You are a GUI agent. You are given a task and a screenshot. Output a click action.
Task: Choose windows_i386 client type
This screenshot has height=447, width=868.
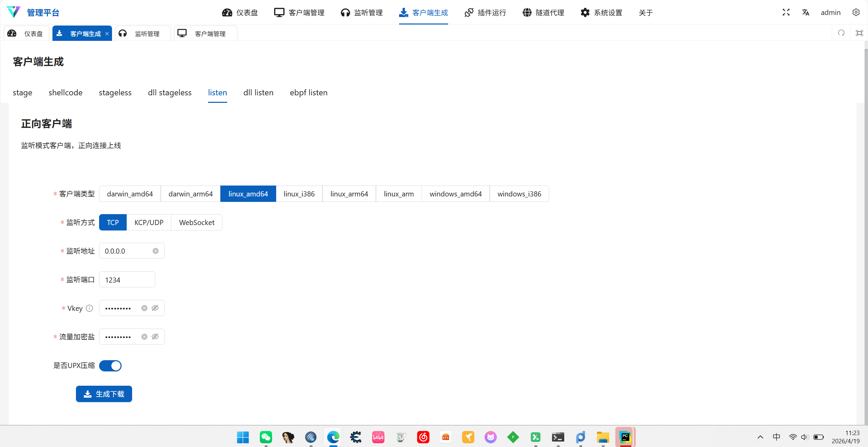pyautogui.click(x=519, y=194)
